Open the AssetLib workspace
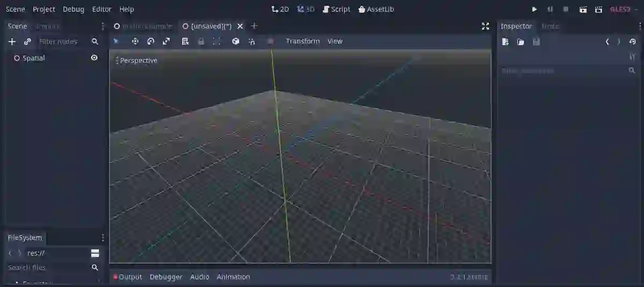The height and width of the screenshot is (287, 644). pos(376,9)
